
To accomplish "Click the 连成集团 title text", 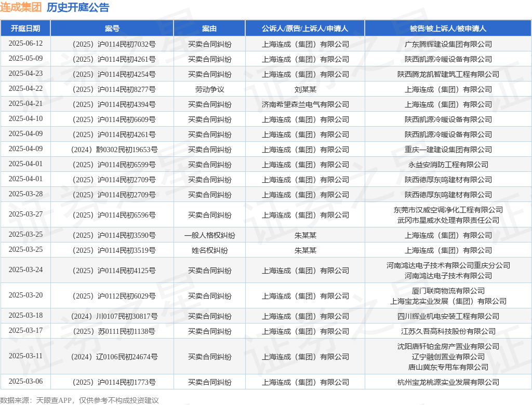I will [x=21, y=7].
